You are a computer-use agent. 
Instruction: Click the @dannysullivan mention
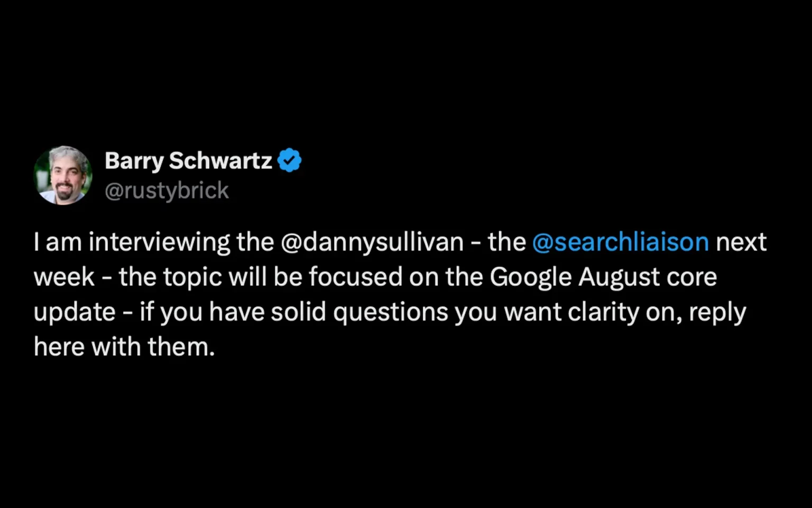click(372, 242)
